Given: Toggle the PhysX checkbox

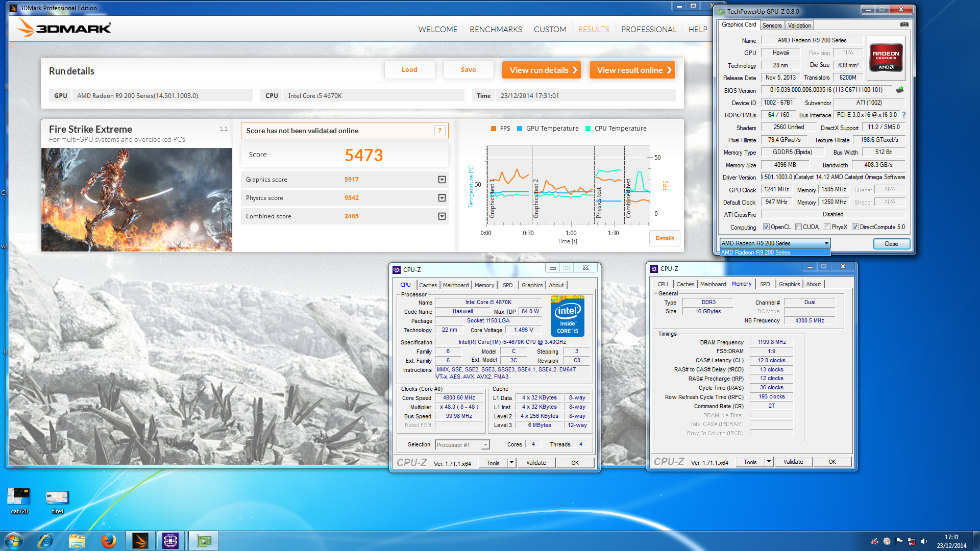Looking at the screenshot, I should click(x=827, y=227).
